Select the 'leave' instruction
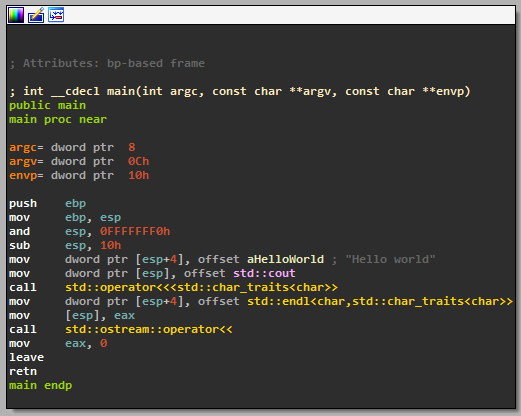521x416 pixels. click(27, 358)
